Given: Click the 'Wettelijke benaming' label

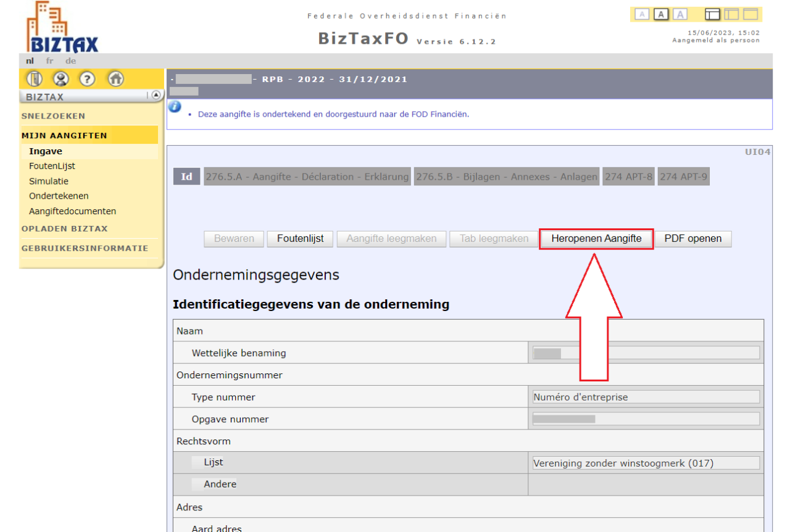Looking at the screenshot, I should 239,353.
